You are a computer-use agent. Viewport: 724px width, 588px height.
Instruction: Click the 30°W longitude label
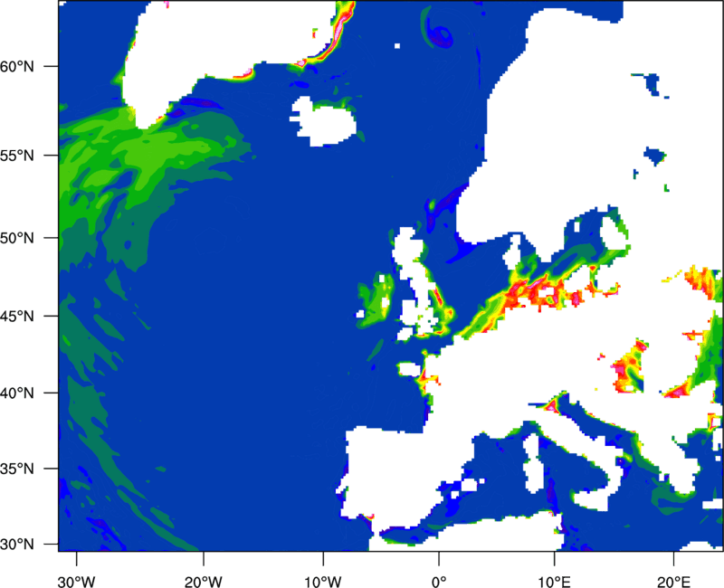click(x=76, y=582)
